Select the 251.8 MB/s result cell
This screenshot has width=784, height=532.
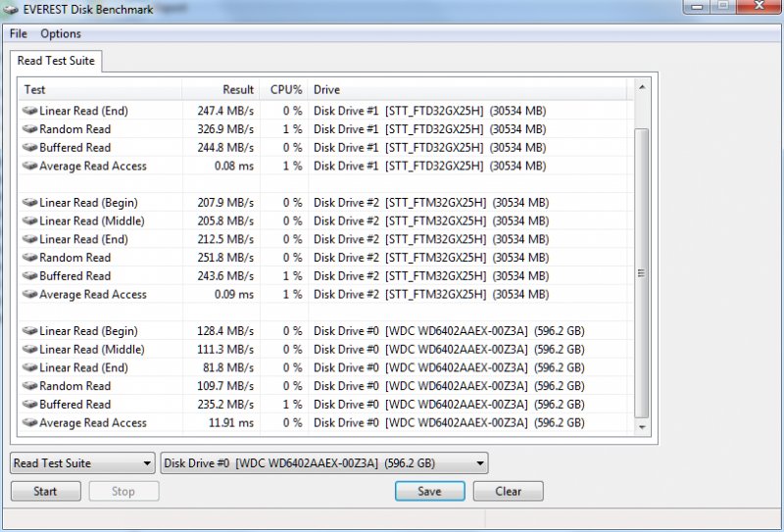coord(225,258)
